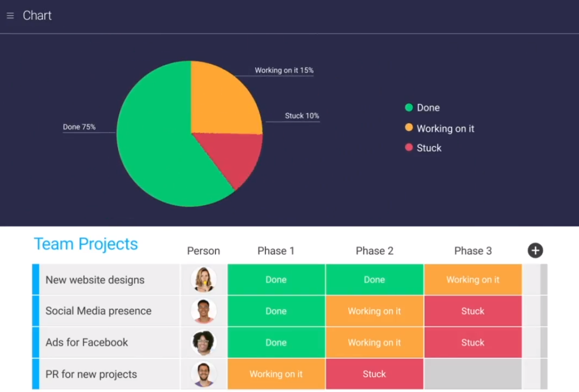
Task: Click the Person column header
Action: 203,251
